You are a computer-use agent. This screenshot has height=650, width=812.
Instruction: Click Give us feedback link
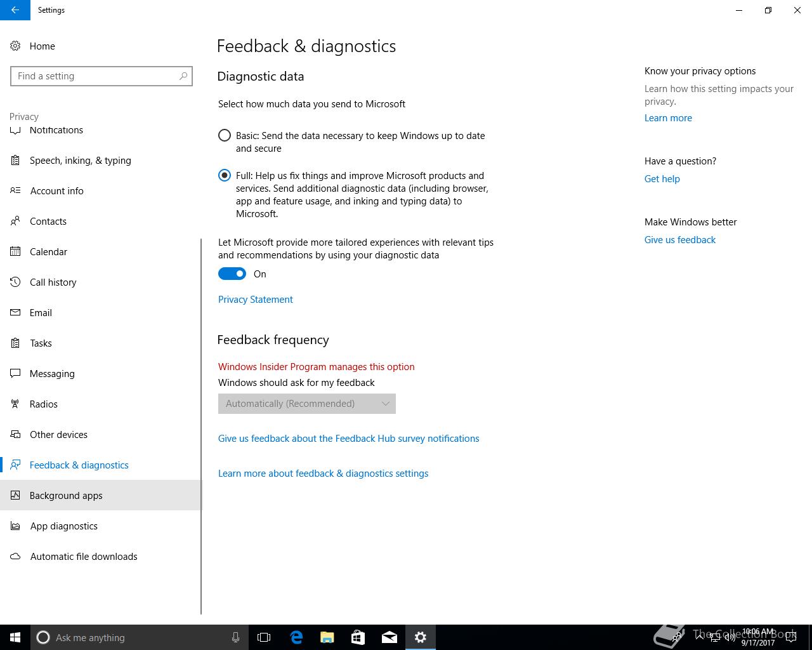pyautogui.click(x=680, y=240)
